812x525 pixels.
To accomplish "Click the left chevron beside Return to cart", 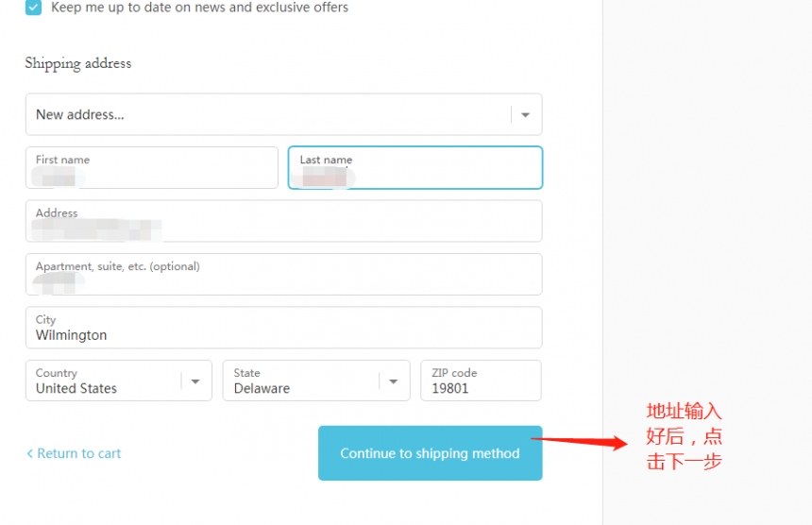I will tap(29, 453).
